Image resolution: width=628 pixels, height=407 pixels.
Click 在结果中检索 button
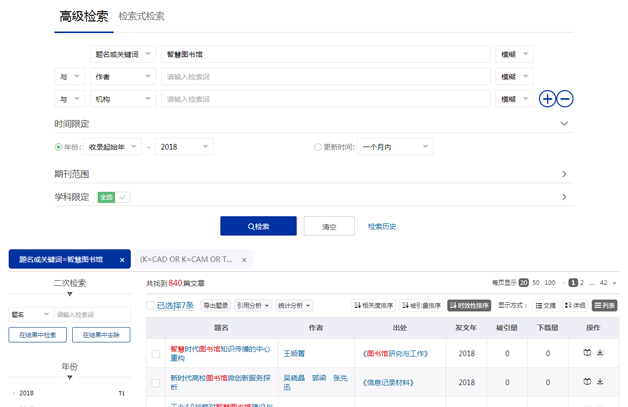click(x=38, y=335)
